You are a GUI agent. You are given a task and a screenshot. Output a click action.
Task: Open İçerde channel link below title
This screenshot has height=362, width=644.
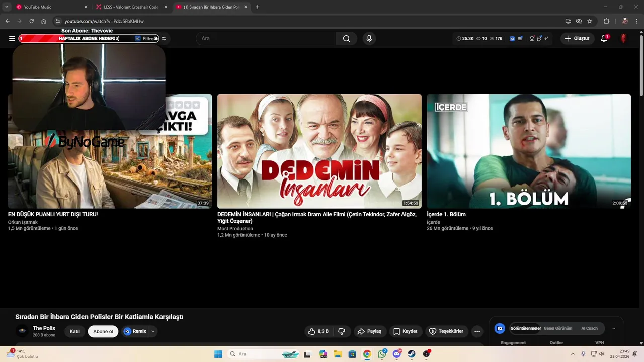coord(433,222)
